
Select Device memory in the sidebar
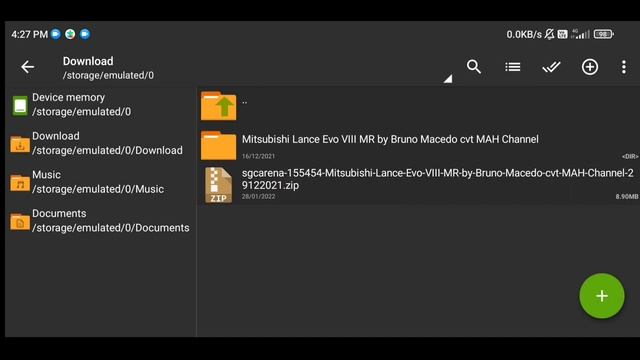tap(100, 104)
